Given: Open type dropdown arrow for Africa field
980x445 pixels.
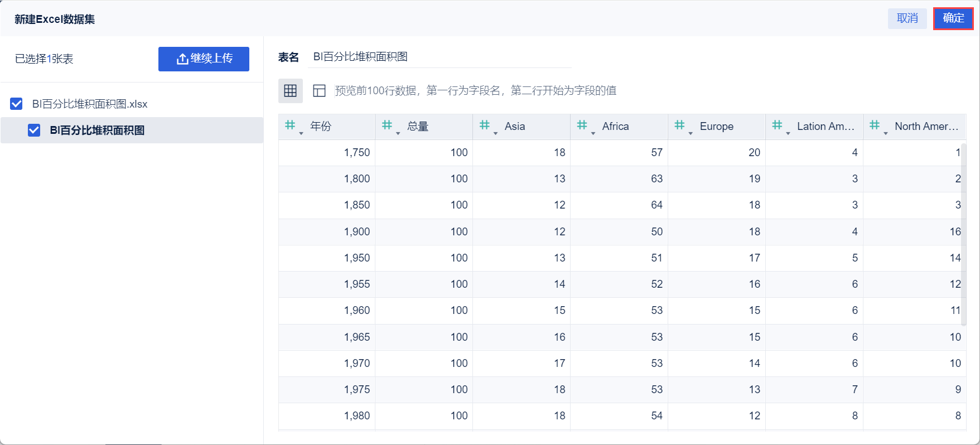Looking at the screenshot, I should (x=593, y=133).
